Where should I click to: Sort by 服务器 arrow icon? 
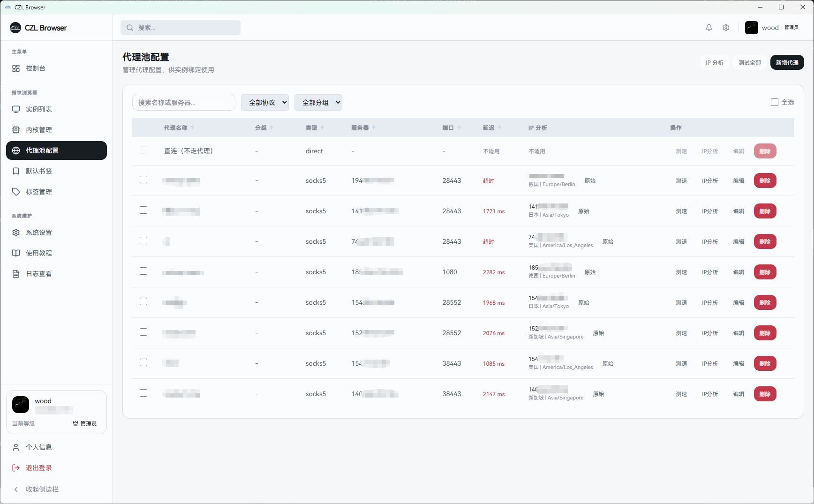(374, 128)
